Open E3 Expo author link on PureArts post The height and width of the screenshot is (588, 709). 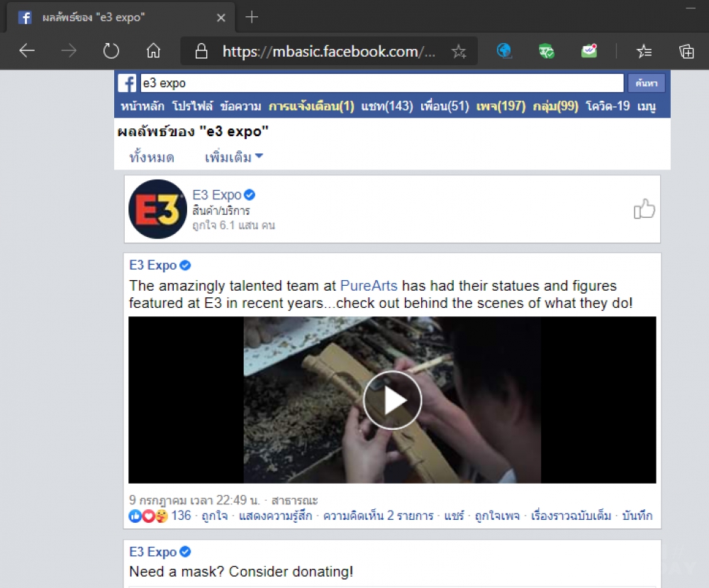pos(153,265)
